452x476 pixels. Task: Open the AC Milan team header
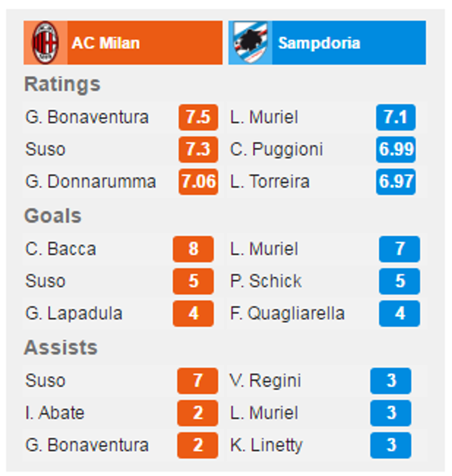105,43
